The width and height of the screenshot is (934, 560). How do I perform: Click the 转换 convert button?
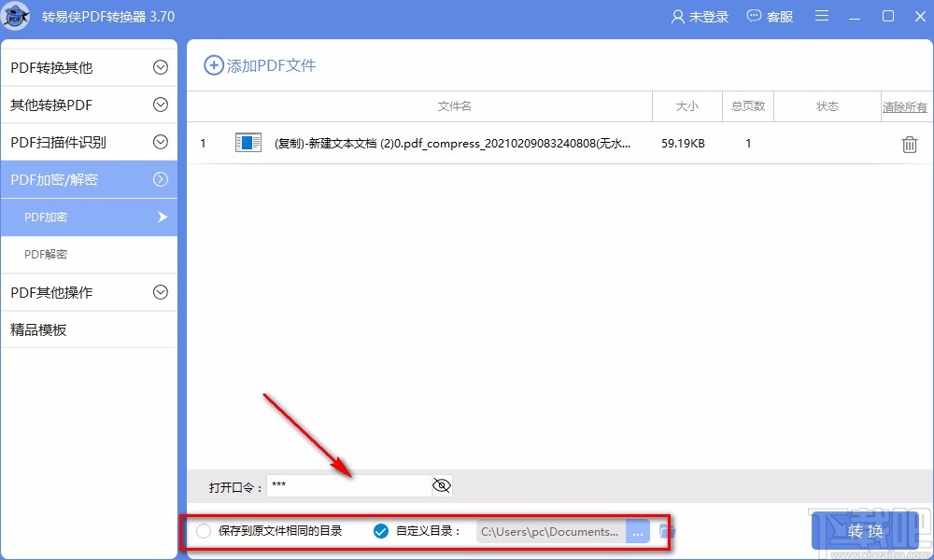pyautogui.click(x=864, y=530)
